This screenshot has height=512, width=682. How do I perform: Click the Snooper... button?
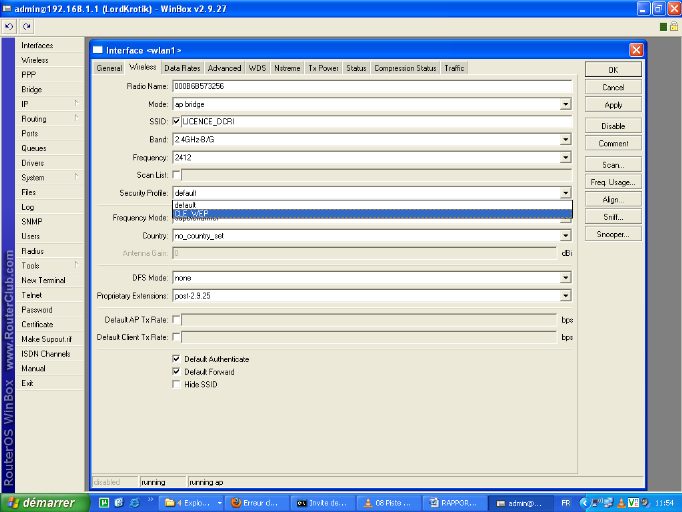point(613,234)
